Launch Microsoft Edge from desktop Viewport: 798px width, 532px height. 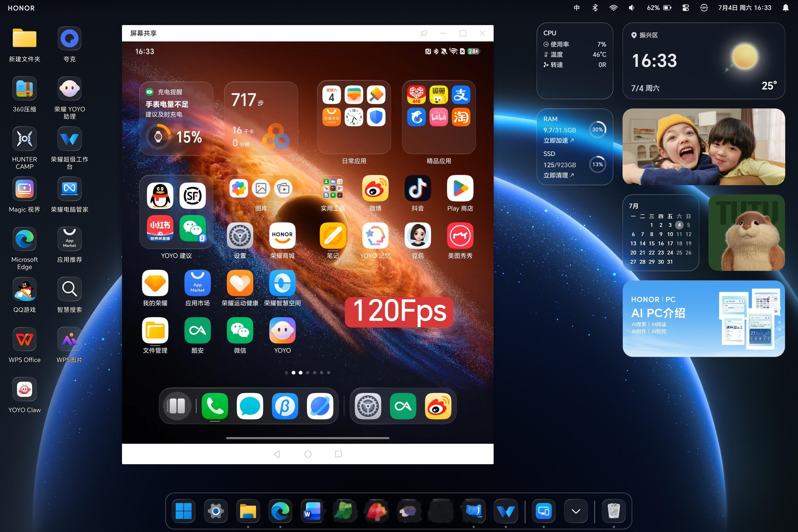tap(25, 239)
